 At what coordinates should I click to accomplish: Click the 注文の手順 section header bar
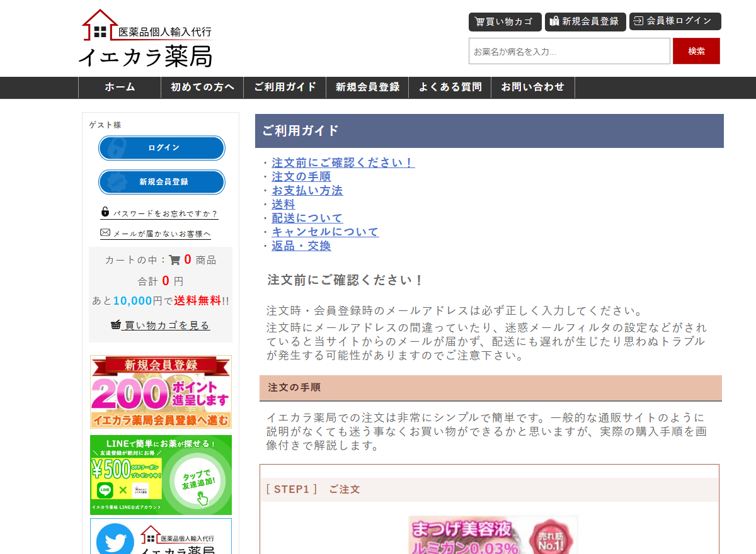(x=491, y=388)
